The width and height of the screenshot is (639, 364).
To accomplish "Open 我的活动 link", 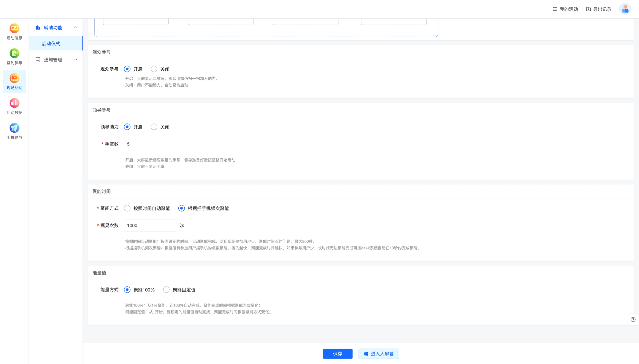I will click(569, 9).
